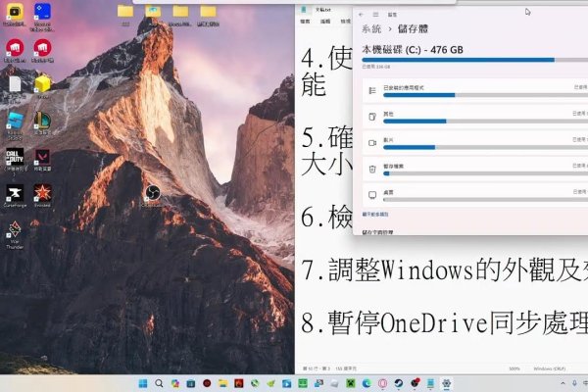Open the OBS Studio desktop shortcut
Image resolution: width=588 pixels, height=392 pixels.
tap(153, 193)
